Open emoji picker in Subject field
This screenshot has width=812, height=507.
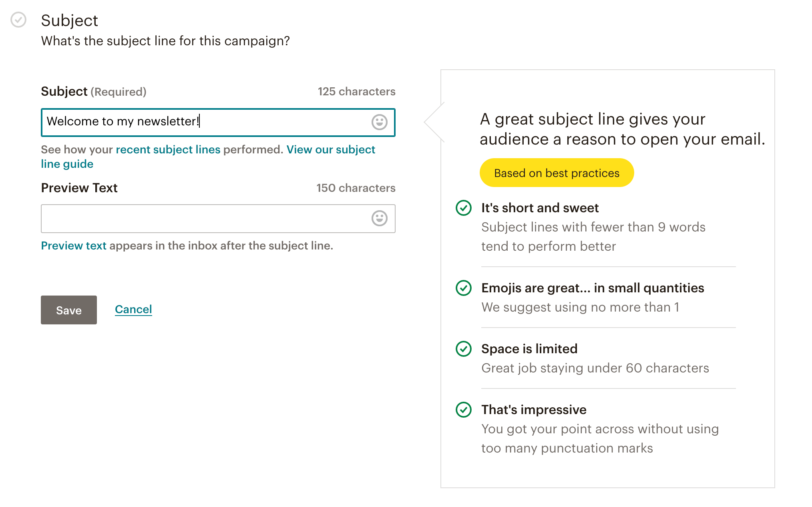click(379, 122)
